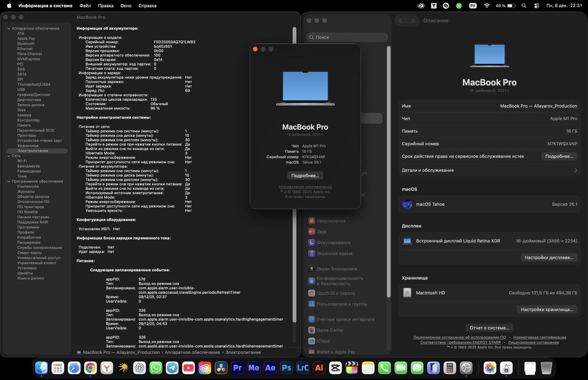
Task: Open Настройки дисплеев button
Action: pos(549,257)
